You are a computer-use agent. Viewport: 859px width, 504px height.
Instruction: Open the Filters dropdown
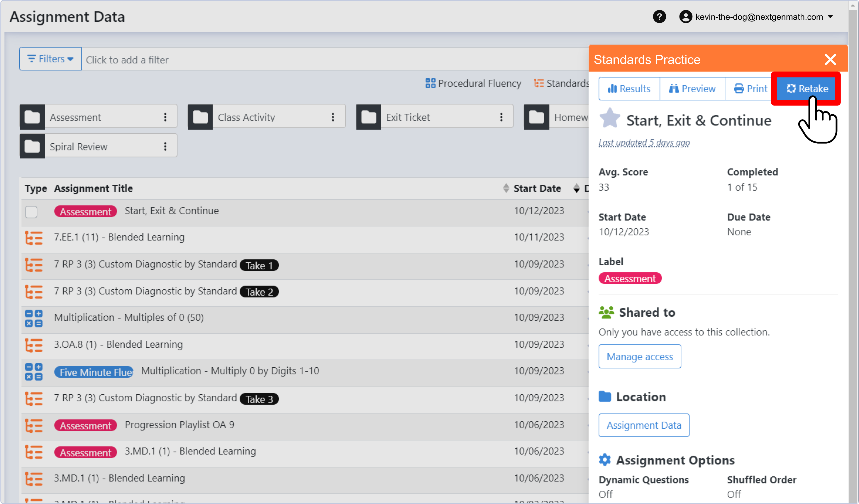(50, 59)
